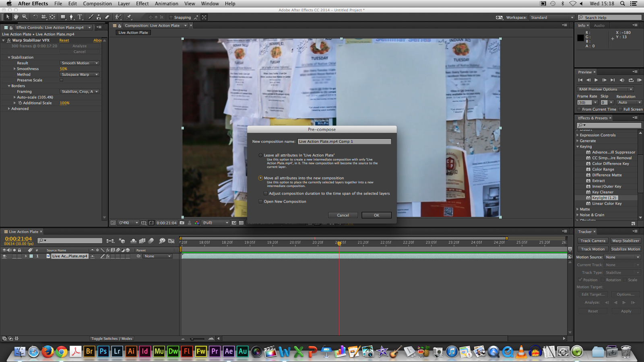Image resolution: width=644 pixels, height=362 pixels.
Task: Click Warp Stabilizer in Tracker panel
Action: pyautogui.click(x=625, y=241)
